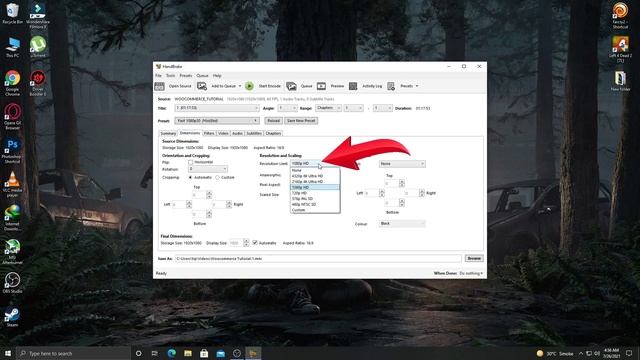Viewport: 640px width, 360px height.
Task: Click the Save As file path field
Action: 318,258
